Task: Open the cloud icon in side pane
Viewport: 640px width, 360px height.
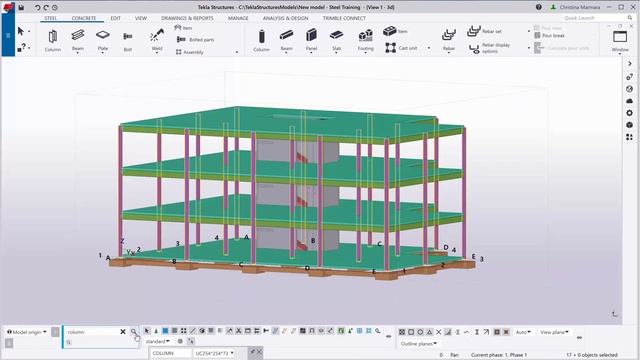Action: [x=629, y=100]
